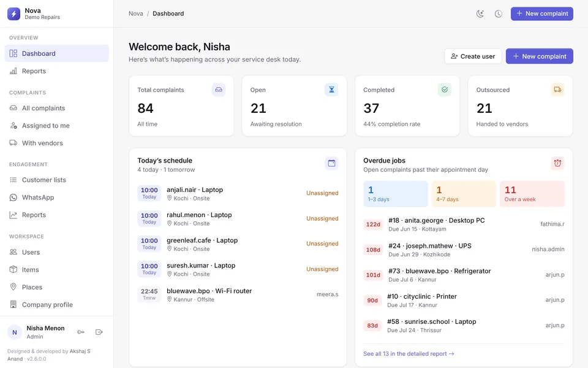Click the N avatar of Nisha Menon

click(15, 332)
